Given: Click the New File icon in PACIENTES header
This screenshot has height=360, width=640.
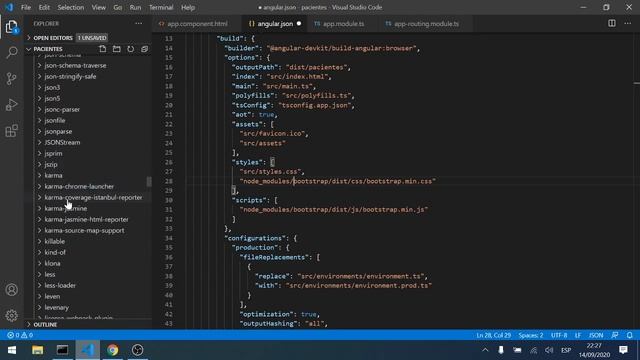Looking at the screenshot, I should [102, 49].
